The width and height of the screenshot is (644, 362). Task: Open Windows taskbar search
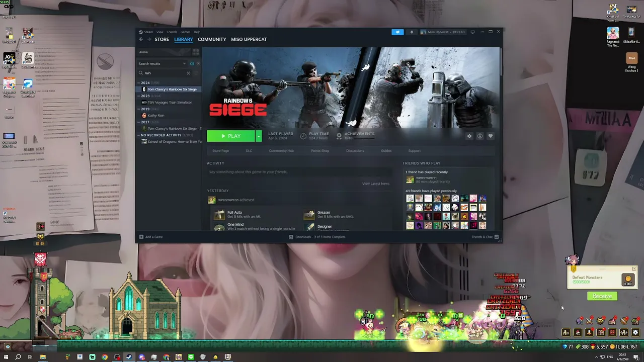(18, 357)
